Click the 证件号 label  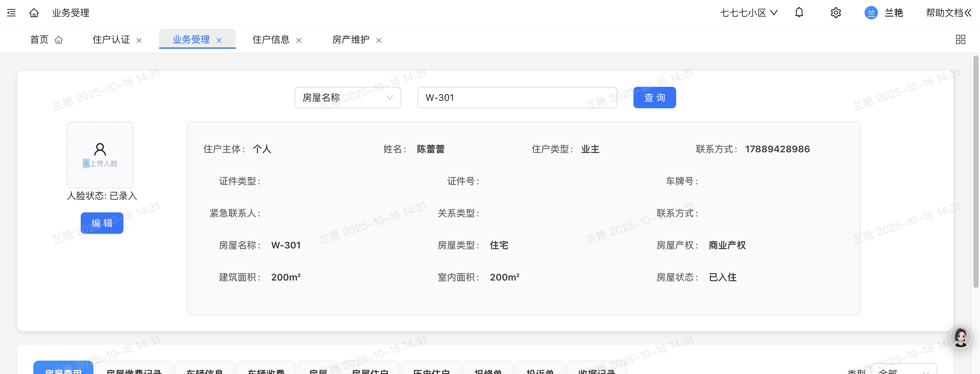[x=463, y=181]
